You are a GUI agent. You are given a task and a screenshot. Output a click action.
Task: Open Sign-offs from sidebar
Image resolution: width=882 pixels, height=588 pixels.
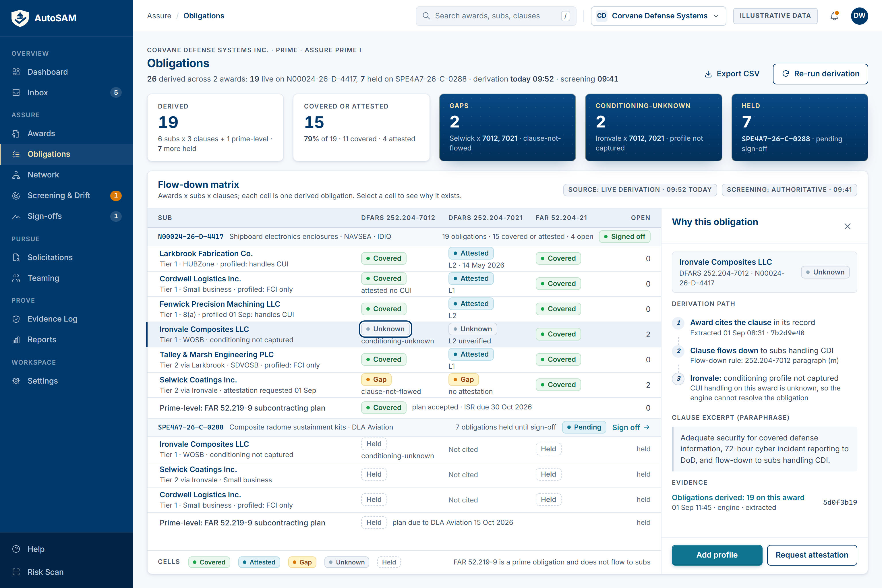pos(66,216)
